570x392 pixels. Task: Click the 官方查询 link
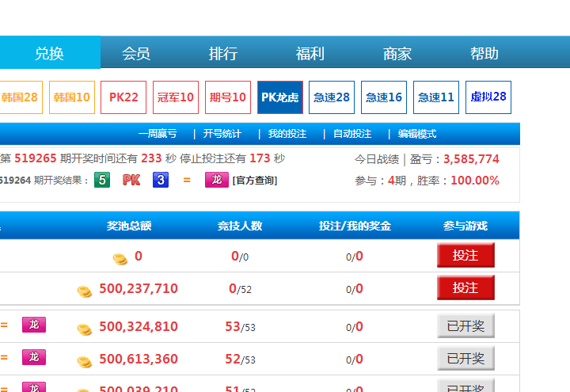[255, 181]
